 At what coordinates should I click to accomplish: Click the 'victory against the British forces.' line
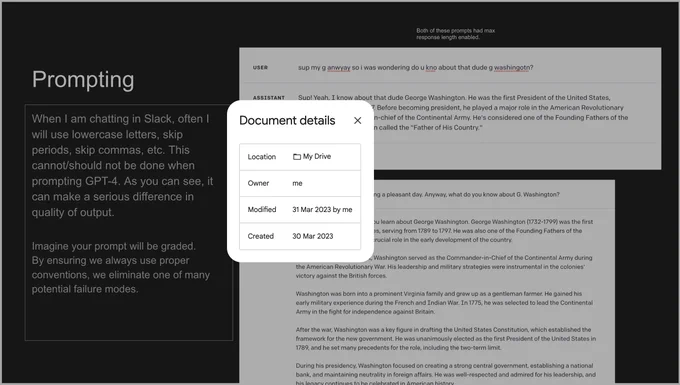coord(341,275)
